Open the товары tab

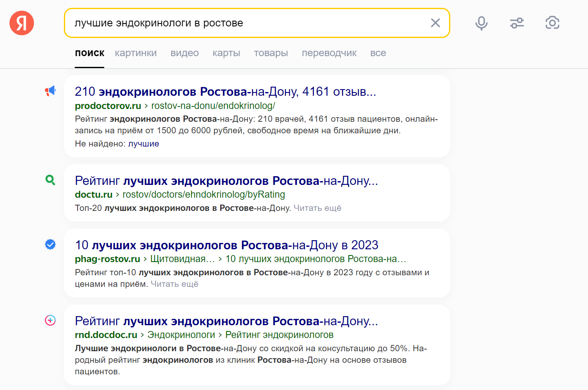pyautogui.click(x=270, y=53)
